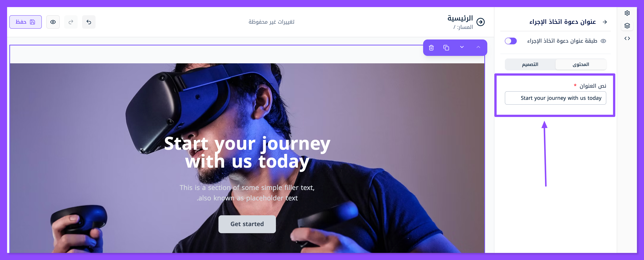
Task: Click the نص العنوان text input field
Action: pyautogui.click(x=556, y=98)
